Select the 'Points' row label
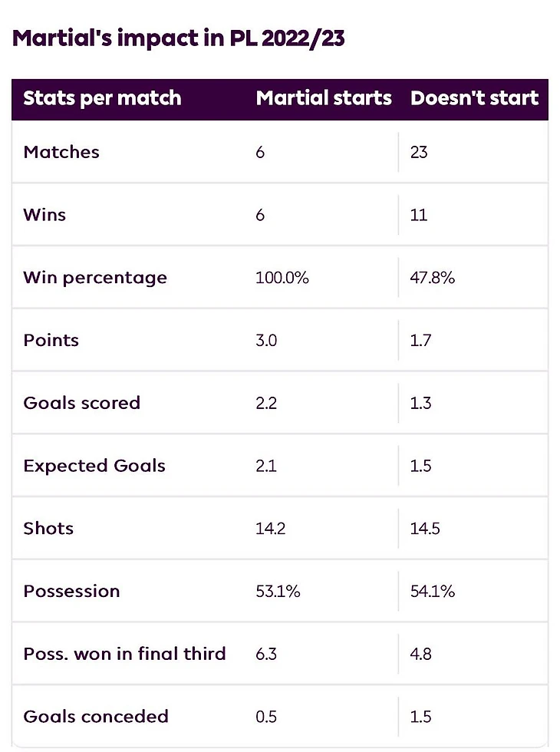The height and width of the screenshot is (752, 560). (x=51, y=341)
